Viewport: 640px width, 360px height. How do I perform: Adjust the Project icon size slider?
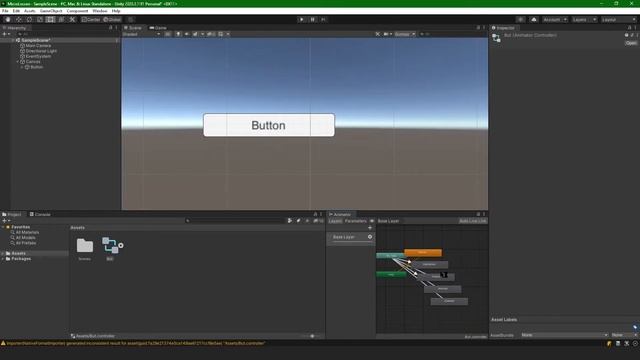coord(312,336)
